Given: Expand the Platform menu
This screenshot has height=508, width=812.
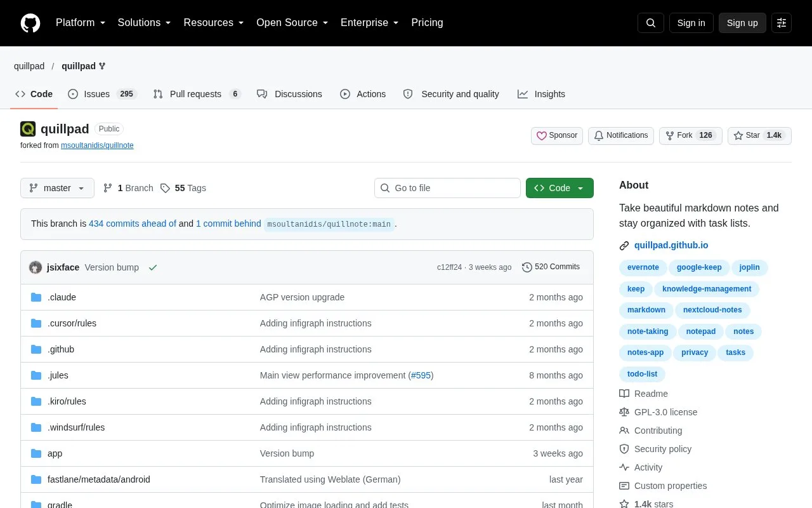Looking at the screenshot, I should click(x=80, y=23).
